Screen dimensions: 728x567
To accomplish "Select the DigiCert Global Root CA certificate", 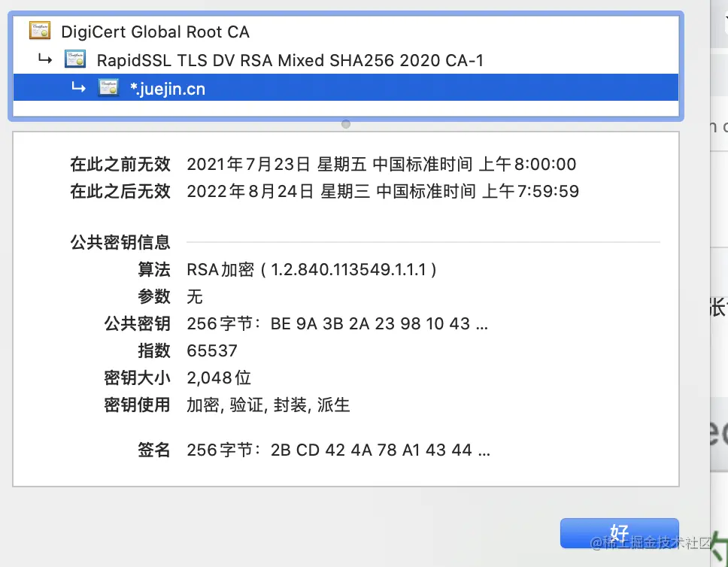I will (345, 32).
